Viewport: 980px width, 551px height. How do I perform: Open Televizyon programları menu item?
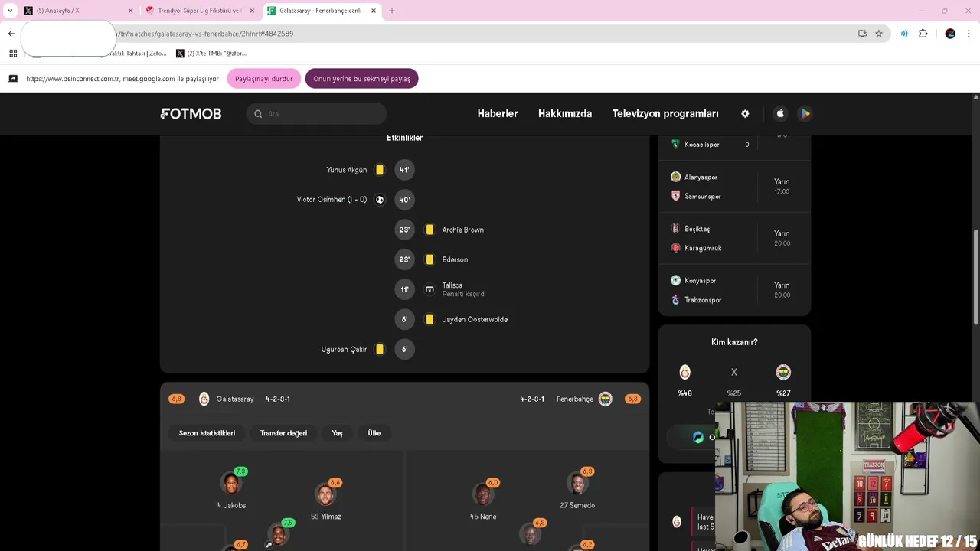(665, 113)
